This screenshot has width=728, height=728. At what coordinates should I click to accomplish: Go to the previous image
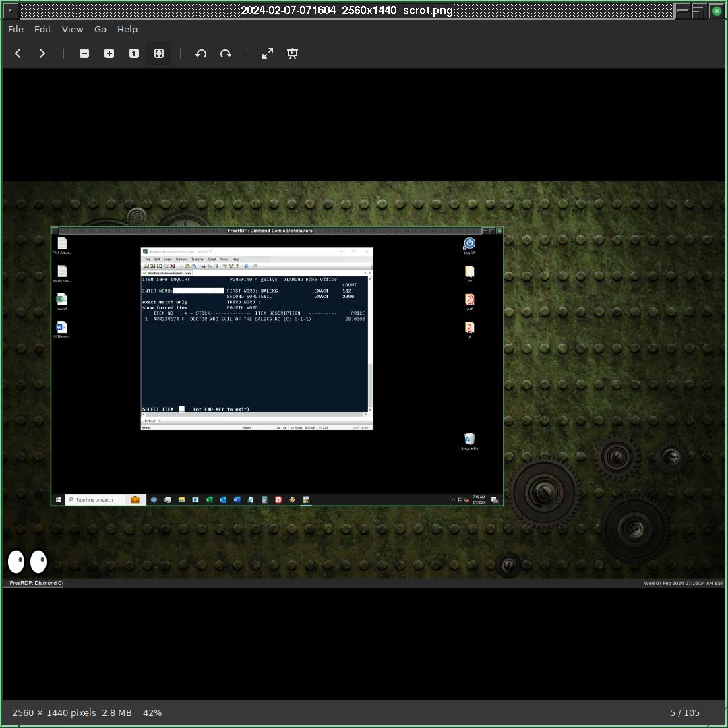(18, 53)
